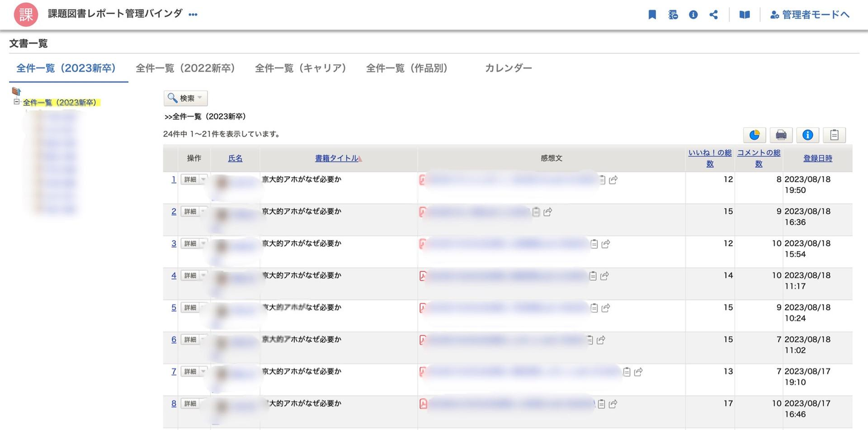Sort the table by 登録日時

point(817,158)
